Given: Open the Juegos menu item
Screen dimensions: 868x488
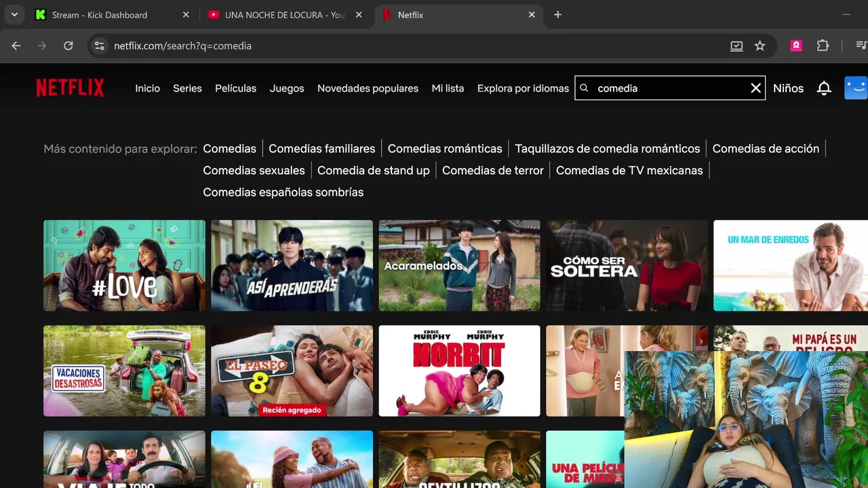Looking at the screenshot, I should (287, 88).
